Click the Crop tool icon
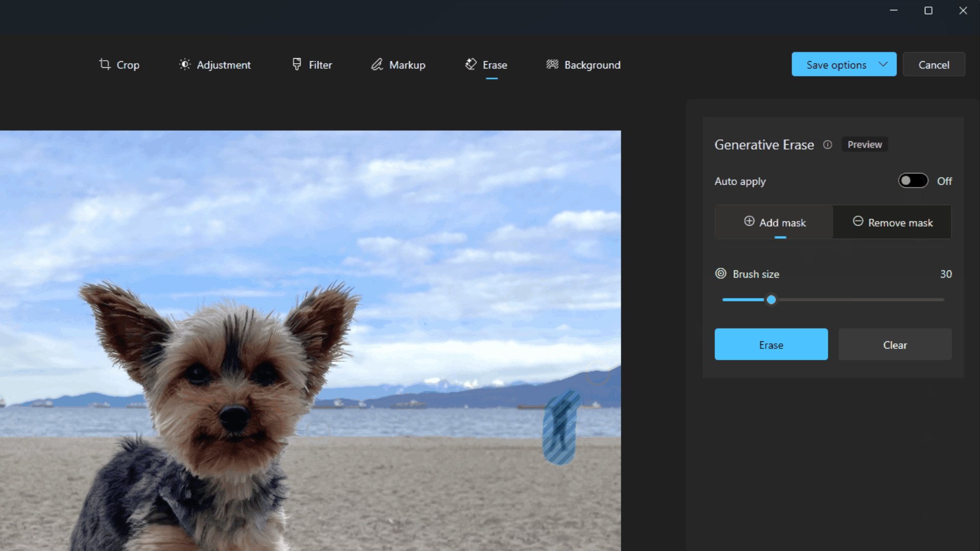Viewport: 980px width, 551px height. [x=105, y=64]
